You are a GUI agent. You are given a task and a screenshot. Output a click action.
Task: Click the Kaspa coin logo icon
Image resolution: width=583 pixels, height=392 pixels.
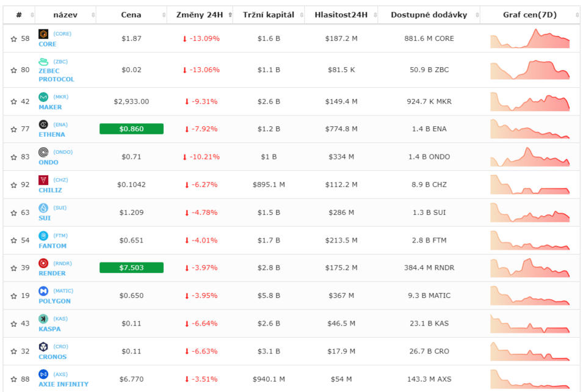pos(43,319)
